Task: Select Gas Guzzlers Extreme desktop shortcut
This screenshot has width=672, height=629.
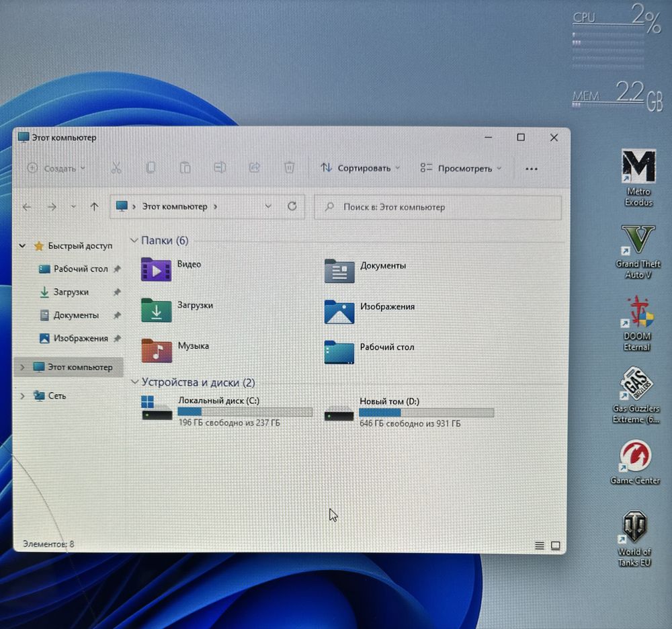Action: coord(636,395)
